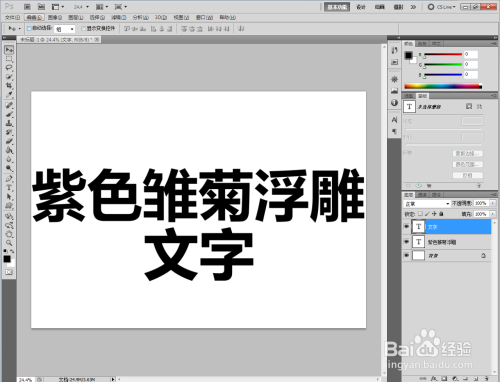The height and width of the screenshot is (382, 500).
Task: Launch Bridge from the application bar
Action: click(28, 7)
